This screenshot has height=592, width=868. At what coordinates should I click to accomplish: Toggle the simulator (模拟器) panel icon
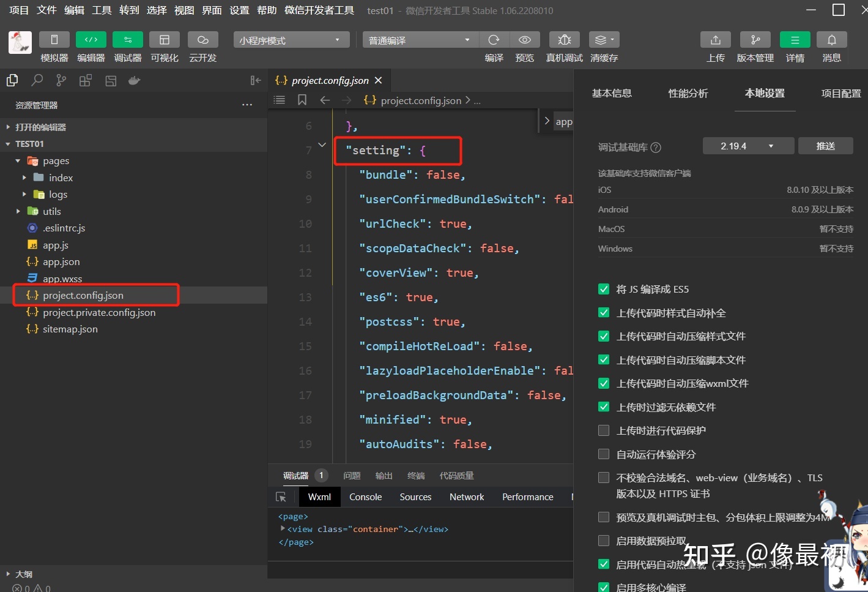click(x=54, y=40)
